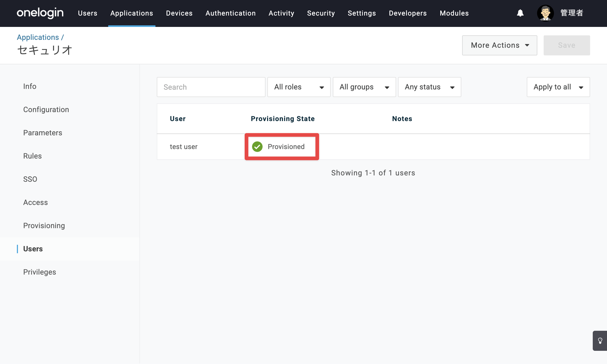Image resolution: width=607 pixels, height=364 pixels.
Task: Switch to the Access tab
Action: click(36, 202)
